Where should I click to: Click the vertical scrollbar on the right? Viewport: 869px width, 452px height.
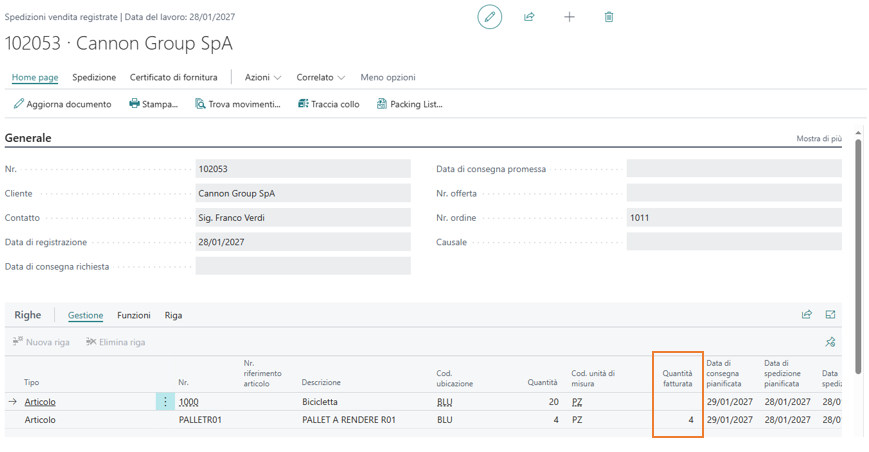(x=858, y=255)
